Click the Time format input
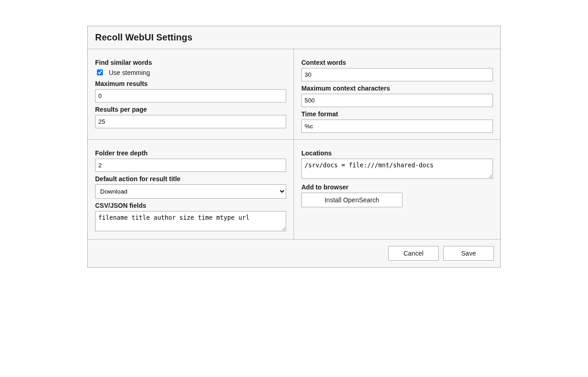Viewport: 588px width, 377px height. point(397,126)
